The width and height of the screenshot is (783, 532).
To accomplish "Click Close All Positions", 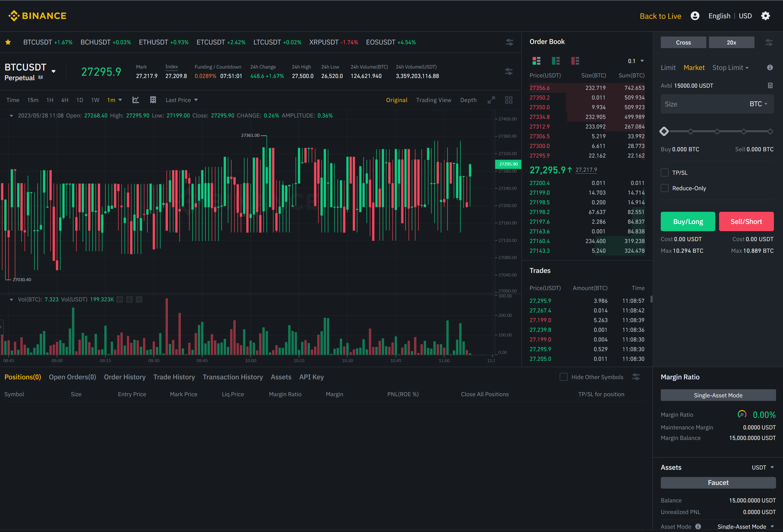I will pyautogui.click(x=485, y=394).
